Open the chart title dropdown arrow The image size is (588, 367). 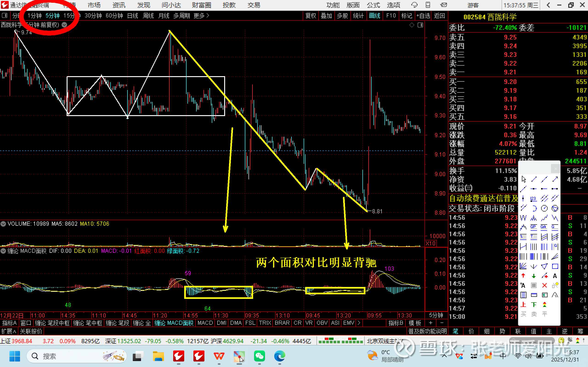[x=64, y=25]
